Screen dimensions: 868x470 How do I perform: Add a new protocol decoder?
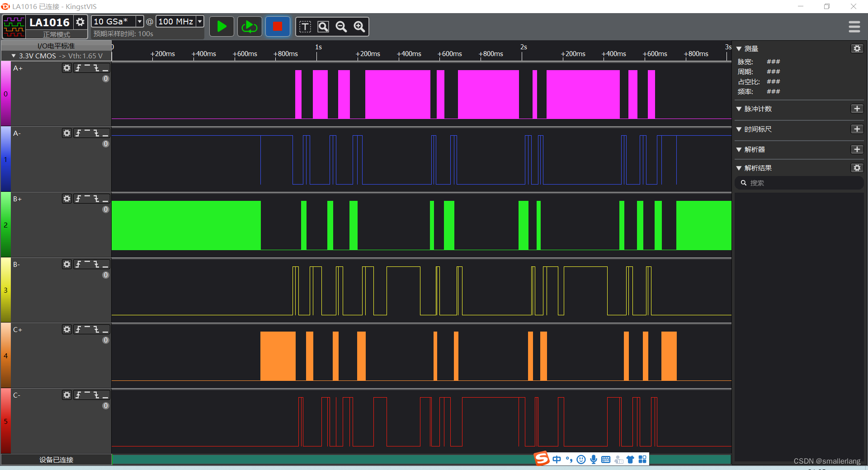click(x=857, y=149)
